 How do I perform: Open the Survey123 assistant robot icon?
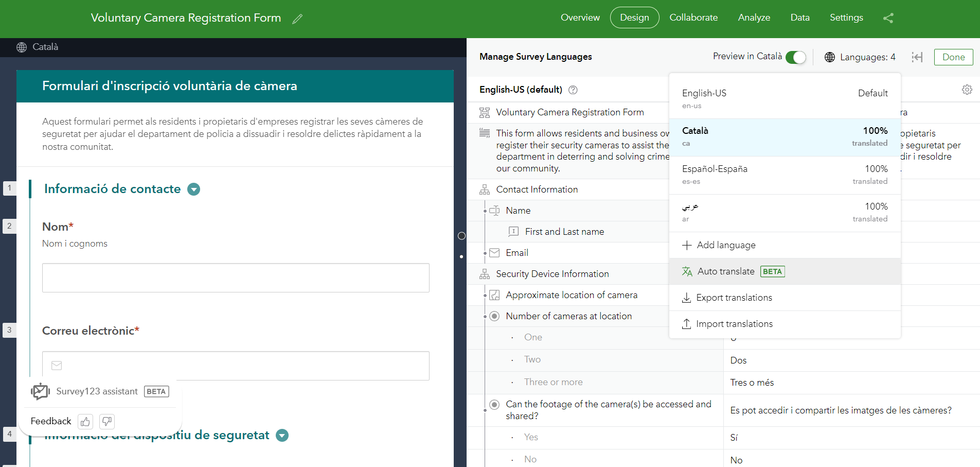pyautogui.click(x=40, y=391)
